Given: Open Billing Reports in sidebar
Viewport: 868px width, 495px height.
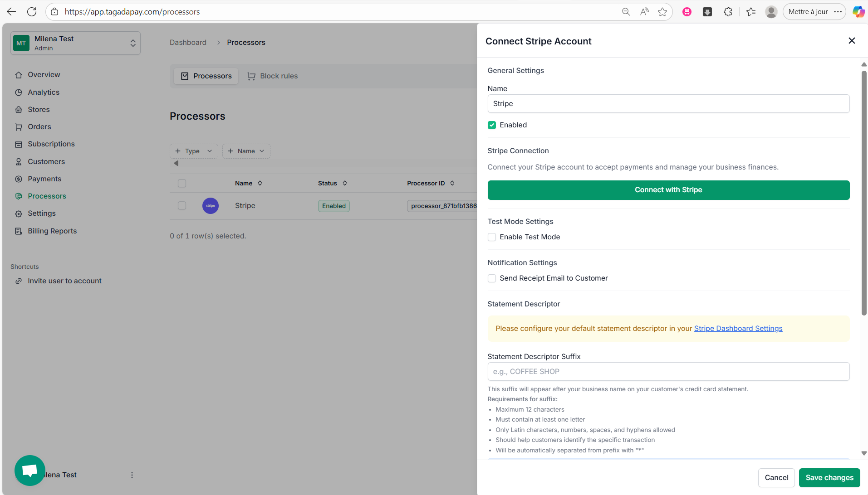Looking at the screenshot, I should [x=52, y=231].
